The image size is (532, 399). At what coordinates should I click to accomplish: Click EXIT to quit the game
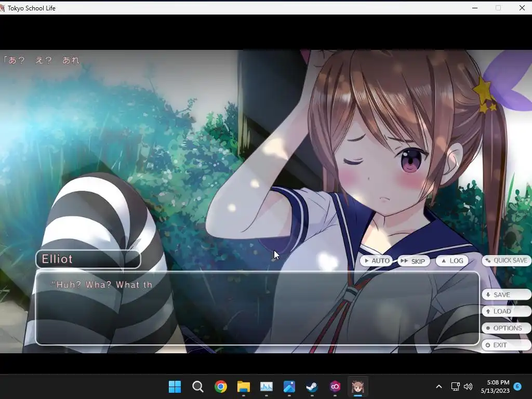(x=506, y=345)
